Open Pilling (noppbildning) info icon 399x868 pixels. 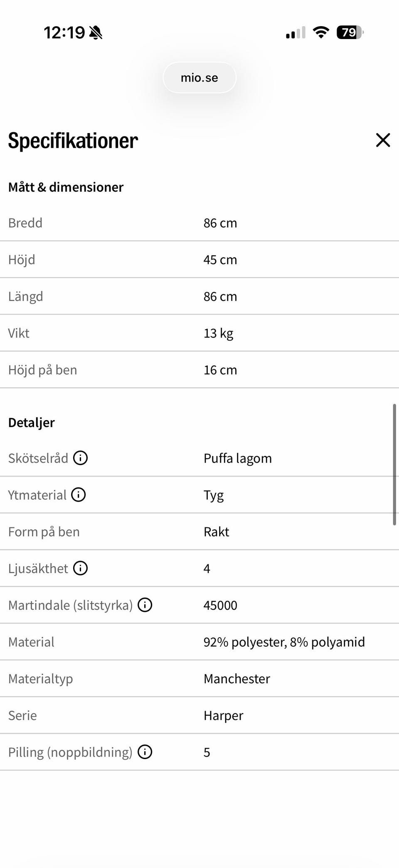click(x=145, y=752)
